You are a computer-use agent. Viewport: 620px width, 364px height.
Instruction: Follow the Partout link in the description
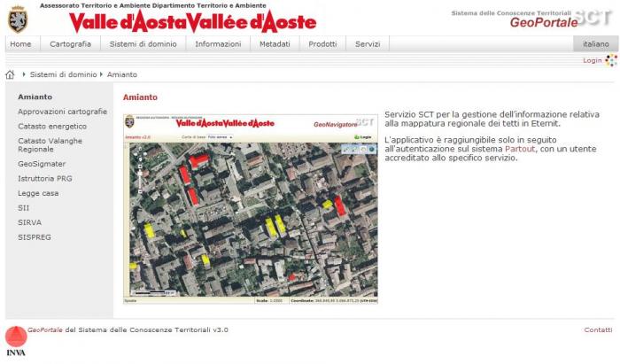520,149
